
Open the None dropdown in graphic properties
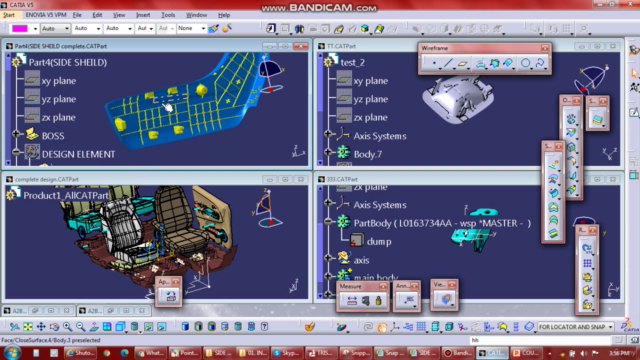203,29
